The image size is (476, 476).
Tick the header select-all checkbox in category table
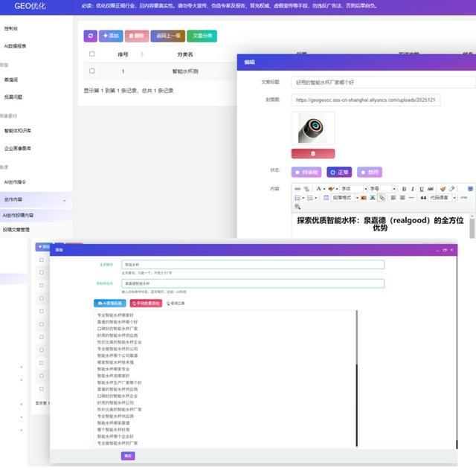tap(92, 54)
